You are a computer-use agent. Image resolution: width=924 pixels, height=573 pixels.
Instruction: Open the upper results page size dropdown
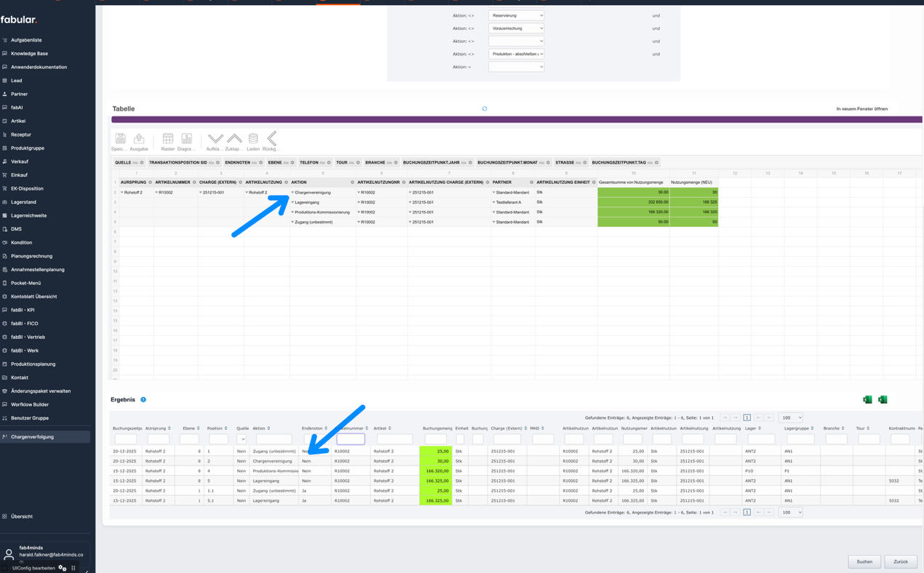tap(790, 418)
